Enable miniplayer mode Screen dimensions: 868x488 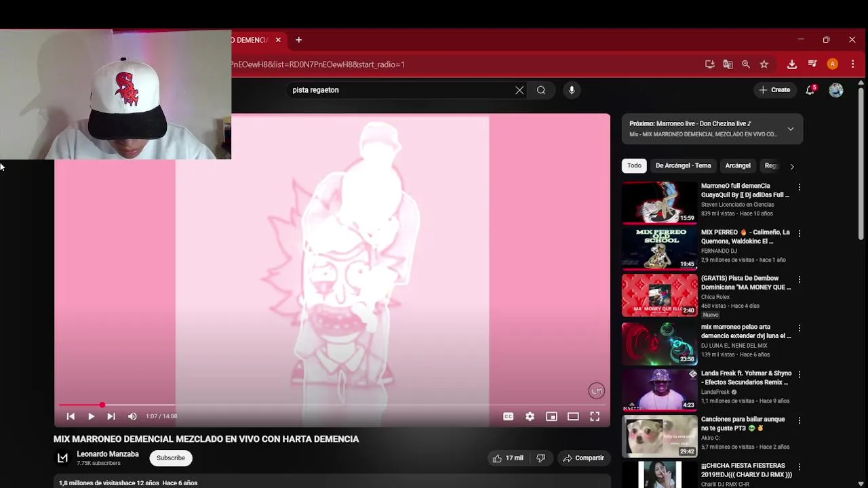click(551, 416)
